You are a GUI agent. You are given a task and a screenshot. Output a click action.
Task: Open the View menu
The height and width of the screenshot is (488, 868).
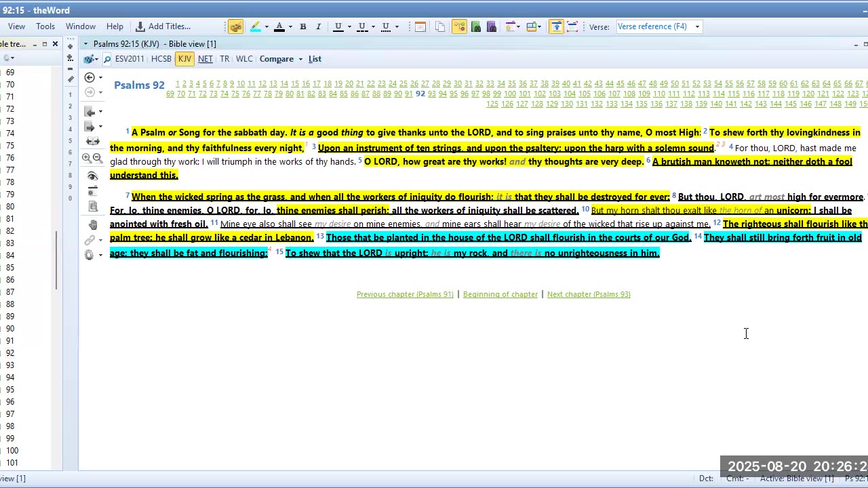pos(16,26)
